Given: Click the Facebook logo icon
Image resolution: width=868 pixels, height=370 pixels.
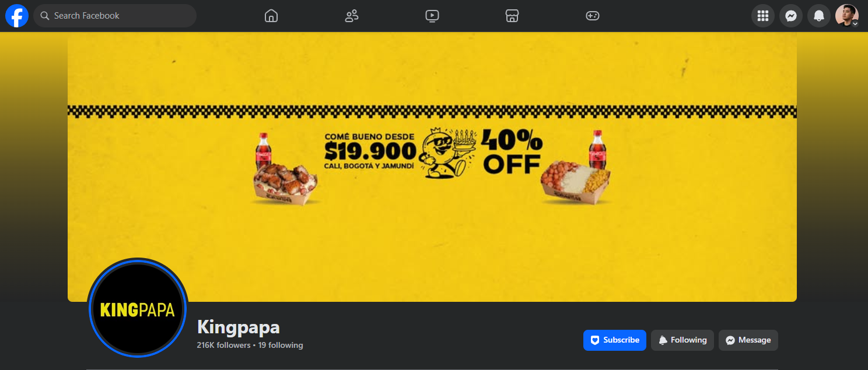Looking at the screenshot, I should pyautogui.click(x=17, y=16).
